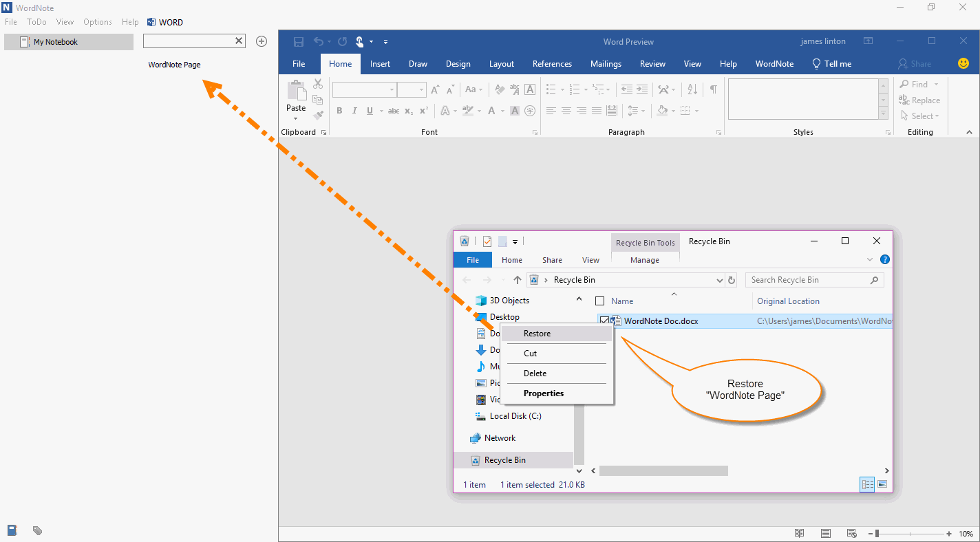980x542 pixels.
Task: Click the Replace button in the Editing group
Action: pos(919,100)
